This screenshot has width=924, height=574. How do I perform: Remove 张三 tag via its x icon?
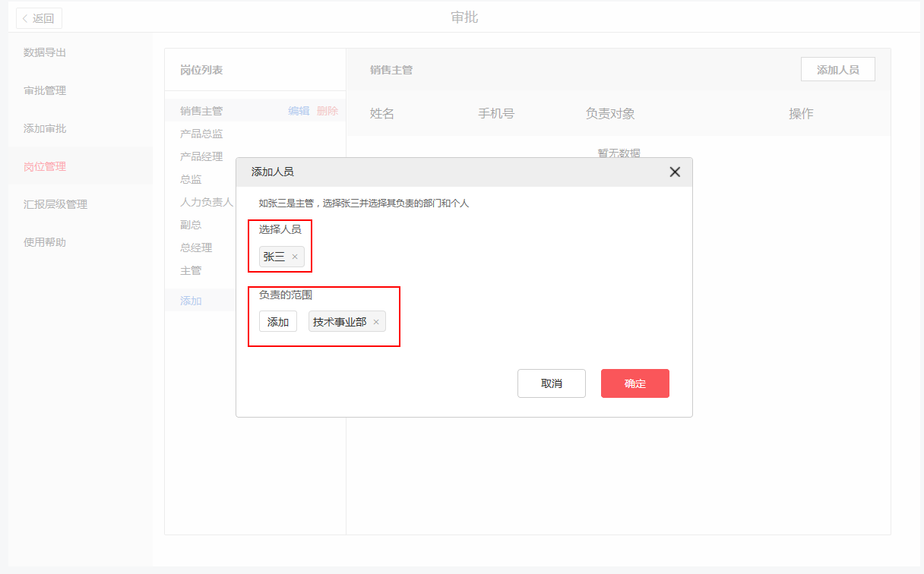click(295, 257)
